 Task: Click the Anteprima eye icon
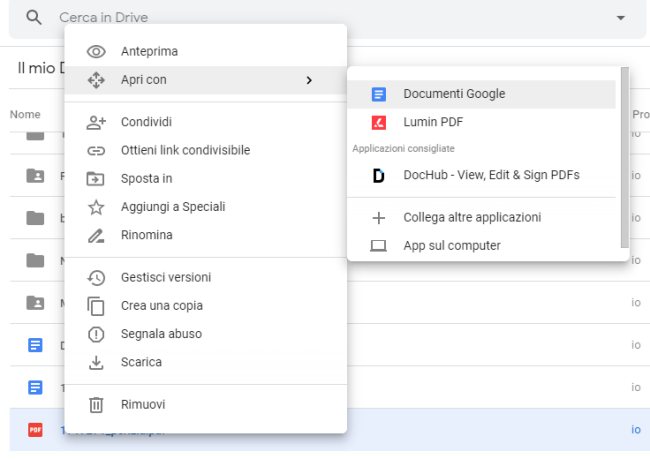(96, 51)
